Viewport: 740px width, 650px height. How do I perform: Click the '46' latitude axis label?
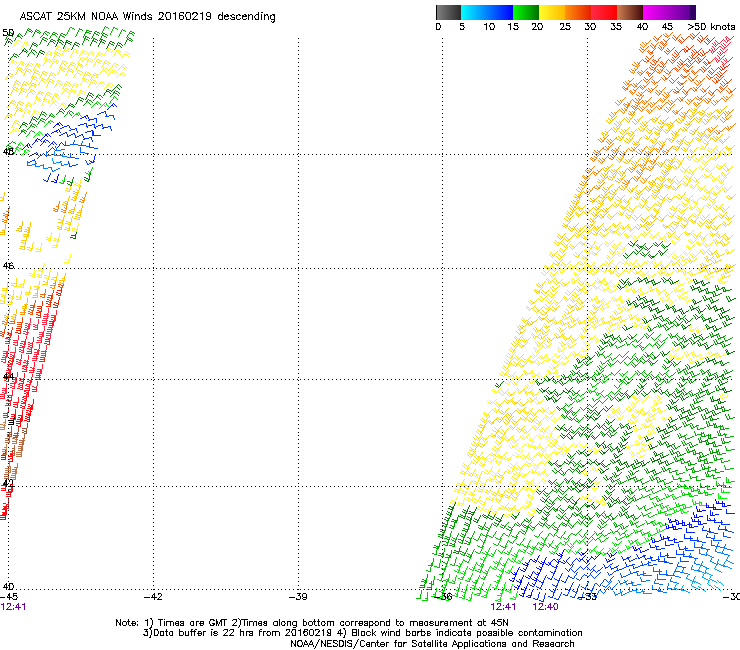tap(8, 266)
